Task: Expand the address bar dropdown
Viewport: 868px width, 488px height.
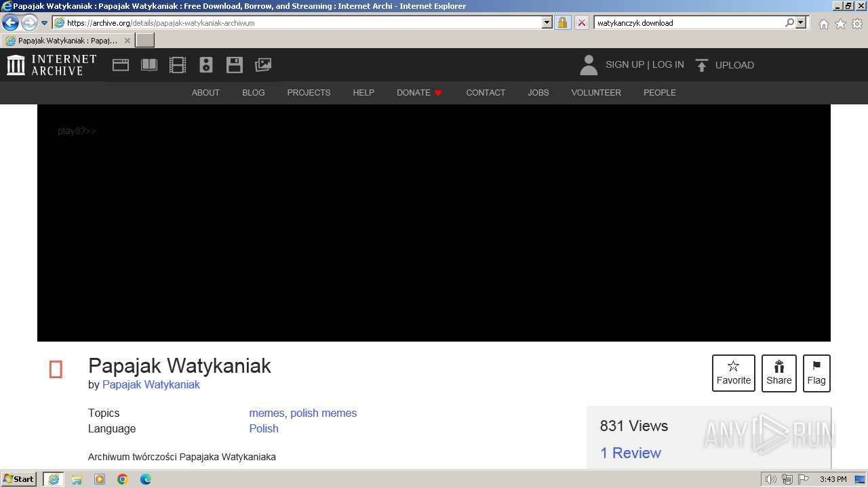Action: point(547,22)
